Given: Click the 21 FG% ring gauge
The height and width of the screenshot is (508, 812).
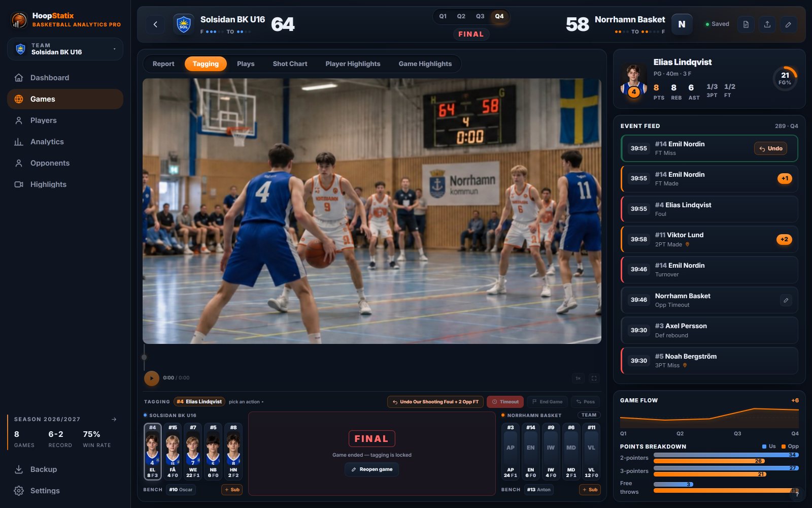Looking at the screenshot, I should (785, 78).
